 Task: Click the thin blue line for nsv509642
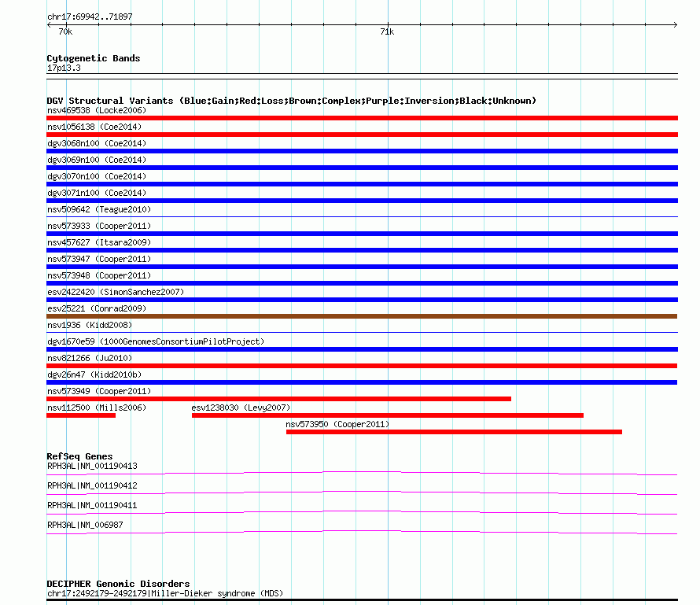pos(362,217)
